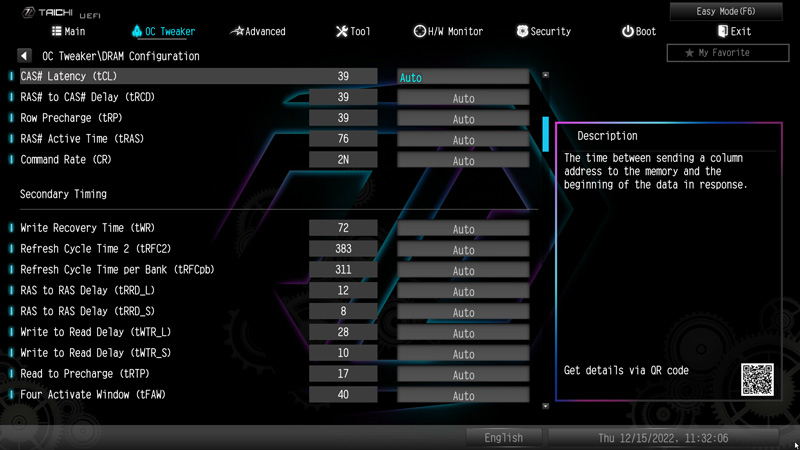Click the Command Rate current value 2N
Image resolution: width=800 pixels, height=450 pixels.
point(343,160)
